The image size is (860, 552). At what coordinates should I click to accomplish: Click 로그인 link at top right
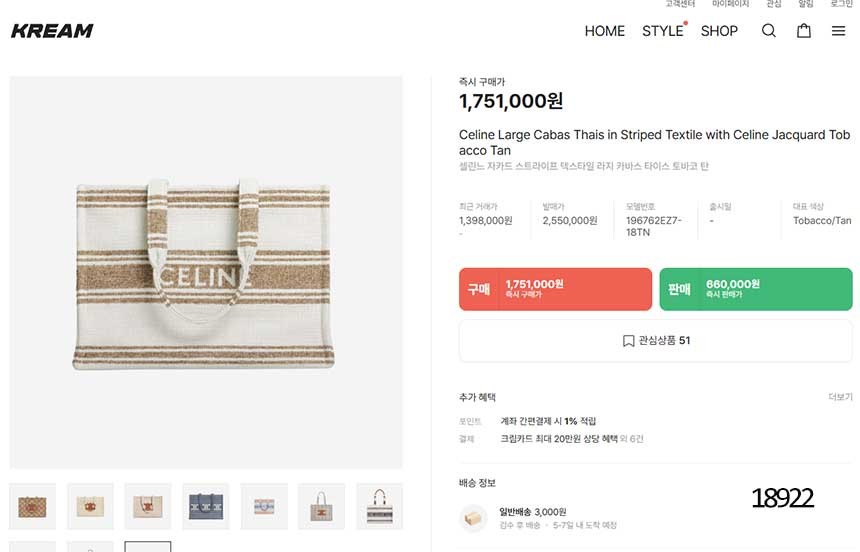tap(841, 4)
